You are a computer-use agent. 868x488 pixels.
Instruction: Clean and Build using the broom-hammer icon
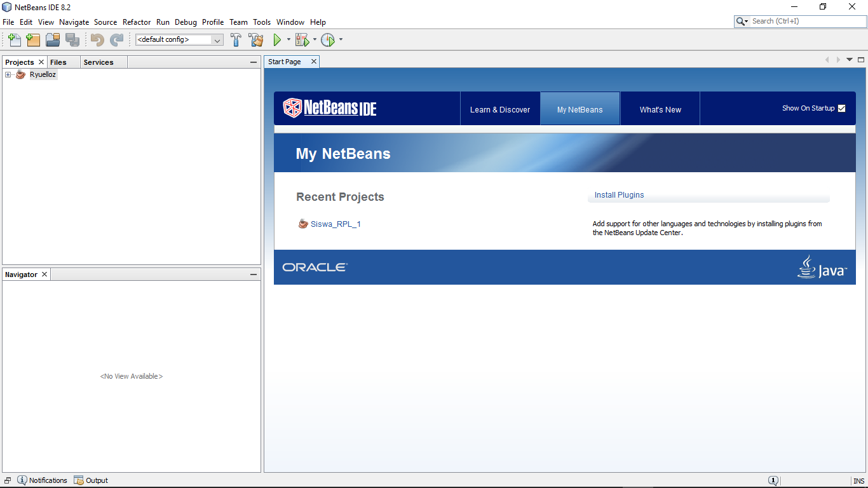pos(255,39)
